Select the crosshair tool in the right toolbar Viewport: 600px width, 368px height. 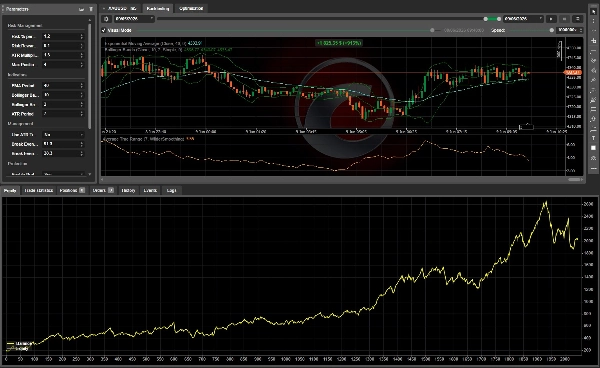coord(593,41)
